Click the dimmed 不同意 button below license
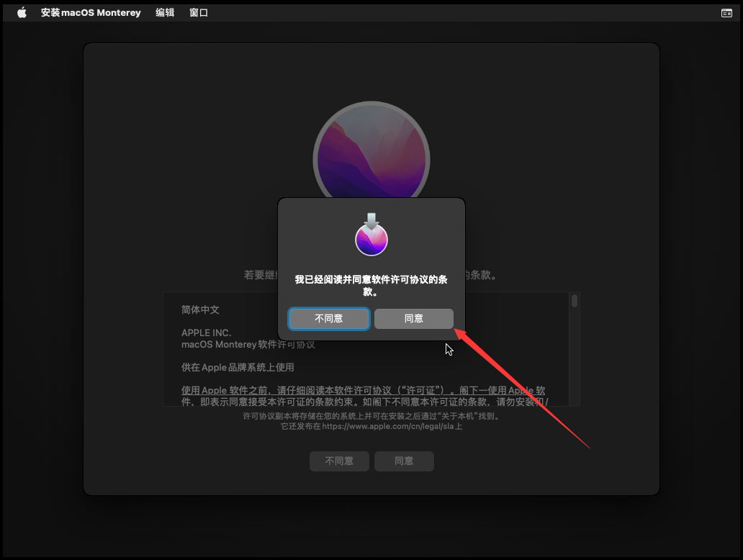The image size is (743, 560). (339, 461)
